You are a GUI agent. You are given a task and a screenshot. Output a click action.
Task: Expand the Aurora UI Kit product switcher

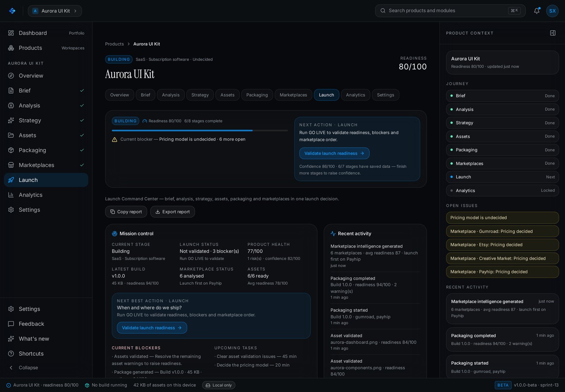[x=55, y=11]
